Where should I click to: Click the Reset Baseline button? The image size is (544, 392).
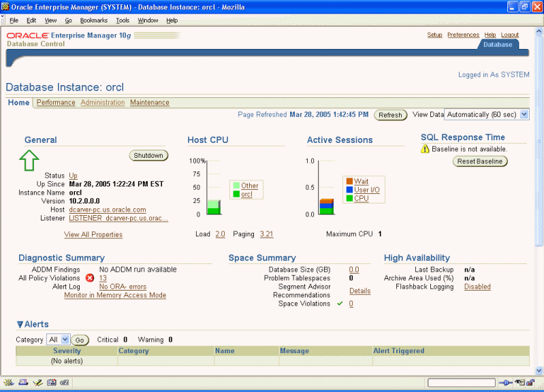[x=480, y=161]
